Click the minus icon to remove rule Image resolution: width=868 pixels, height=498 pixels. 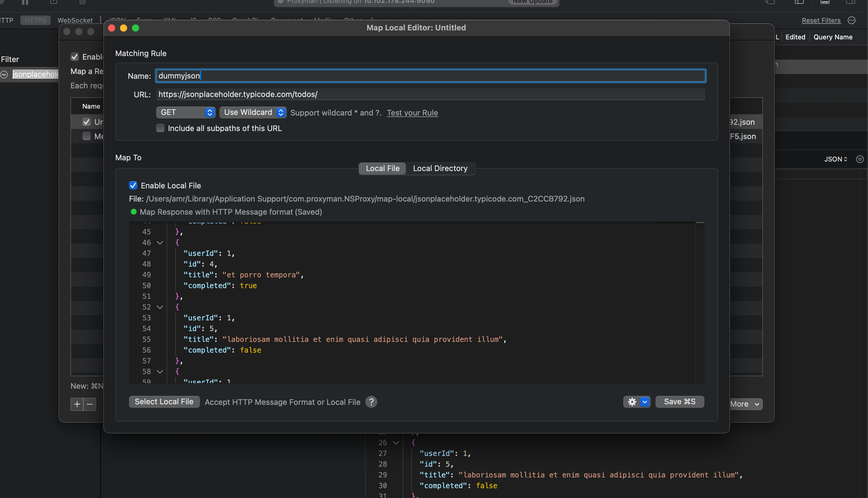[x=90, y=404]
